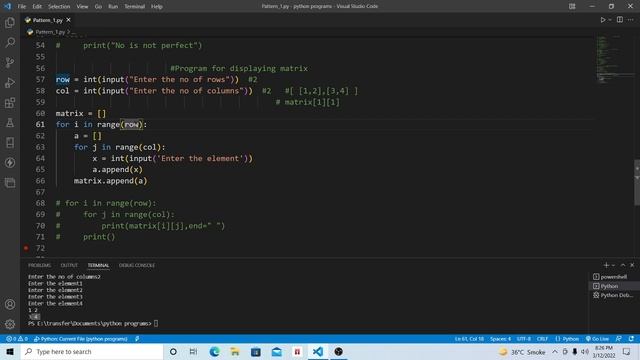Close the terminal panel

coord(632,265)
